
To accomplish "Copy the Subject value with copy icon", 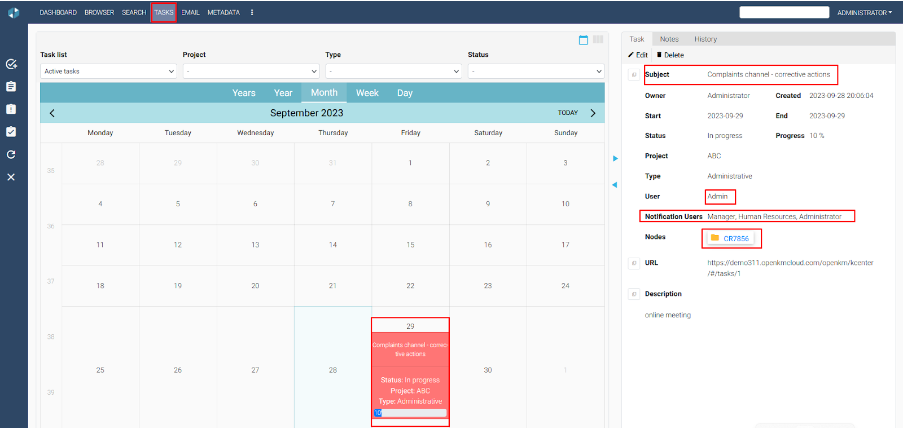I will [633, 75].
